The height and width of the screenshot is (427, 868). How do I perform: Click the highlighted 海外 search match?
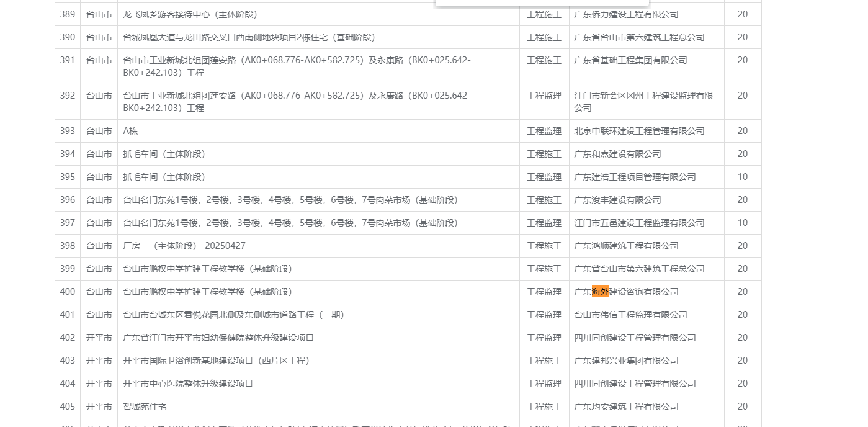pos(600,292)
